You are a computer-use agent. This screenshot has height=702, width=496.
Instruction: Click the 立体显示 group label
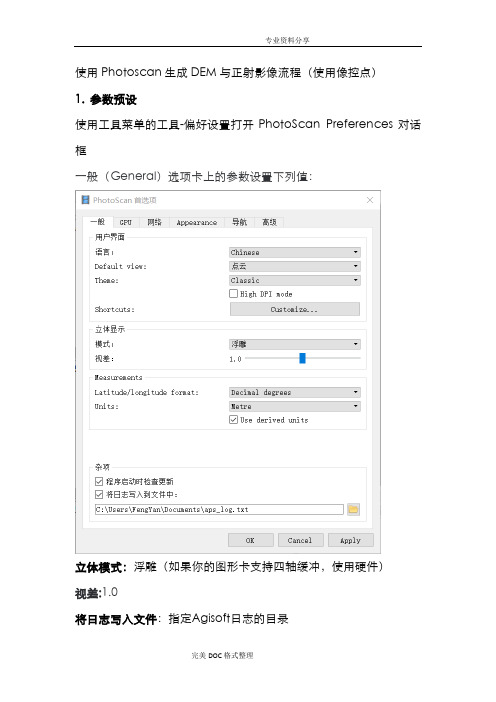coord(110,329)
